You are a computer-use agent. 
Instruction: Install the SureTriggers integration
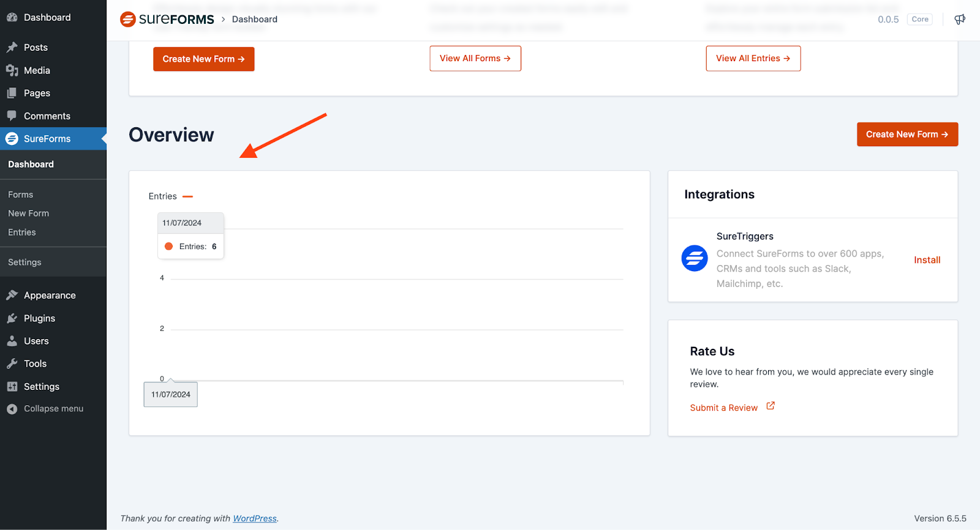pos(927,260)
